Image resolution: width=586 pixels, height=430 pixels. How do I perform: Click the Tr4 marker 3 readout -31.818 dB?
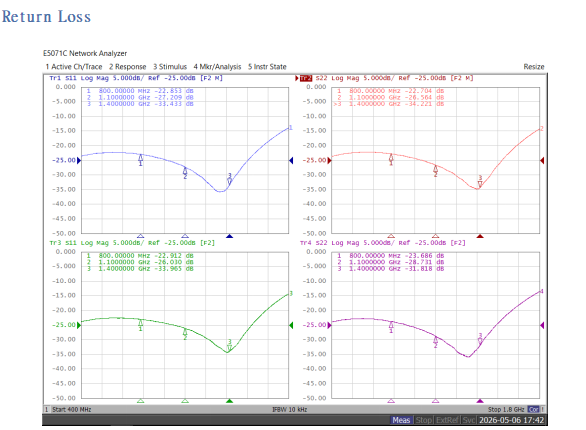391,269
